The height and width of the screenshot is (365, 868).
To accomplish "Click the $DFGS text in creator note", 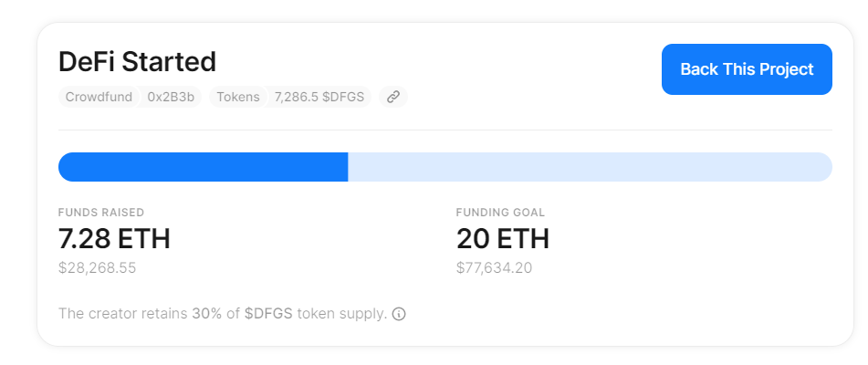I will tap(268, 314).
